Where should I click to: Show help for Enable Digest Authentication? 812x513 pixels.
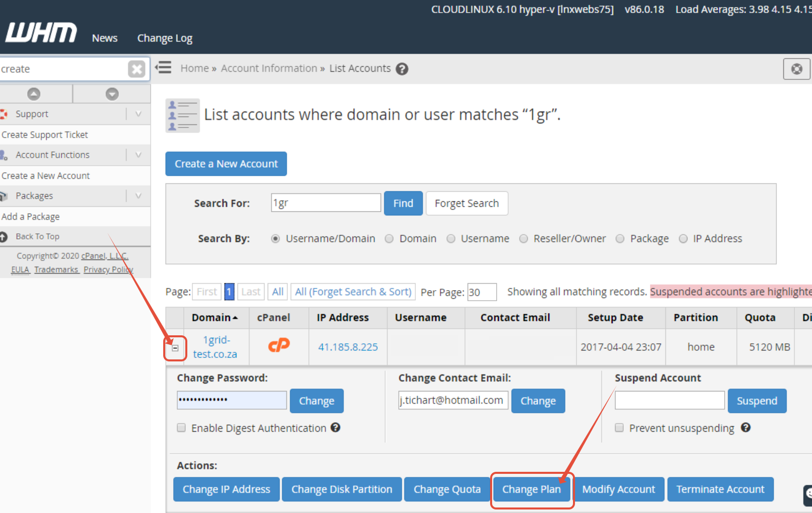point(335,427)
